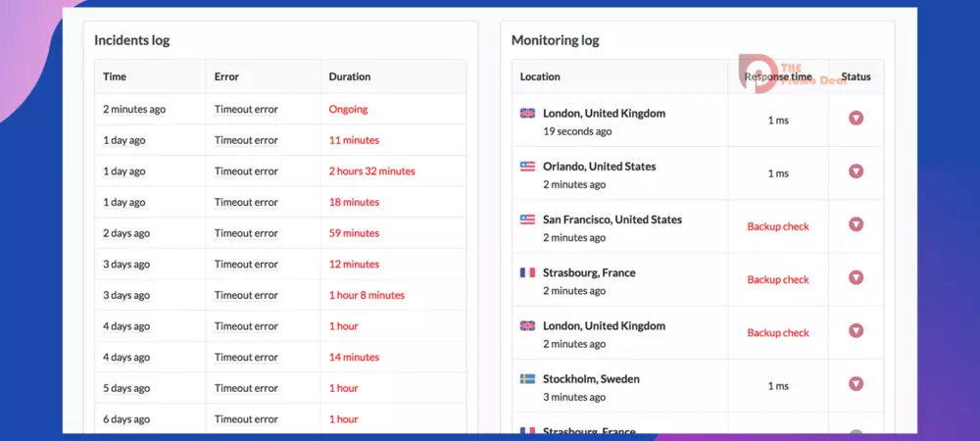Click the 2 minutes ago time in Incidents log
This screenshot has height=441, width=980.
pyautogui.click(x=134, y=109)
